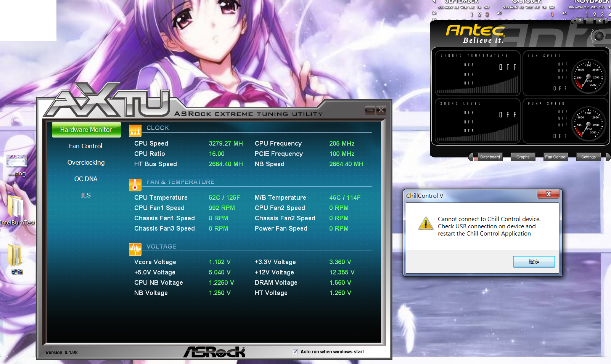The width and height of the screenshot is (611, 364).
Task: Switch to Fan Control in AXTU sidebar
Action: pyautogui.click(x=86, y=146)
